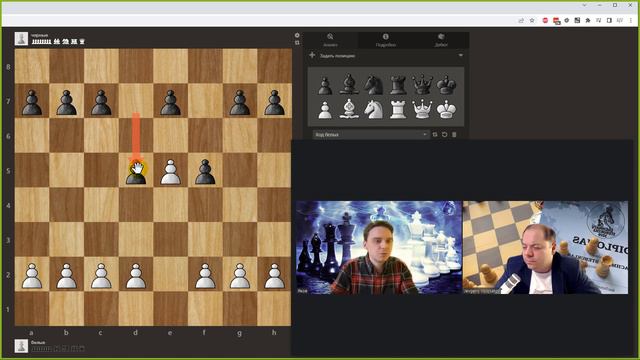Select the white knight from piece palette
The width and height of the screenshot is (640, 360).
[x=373, y=109]
